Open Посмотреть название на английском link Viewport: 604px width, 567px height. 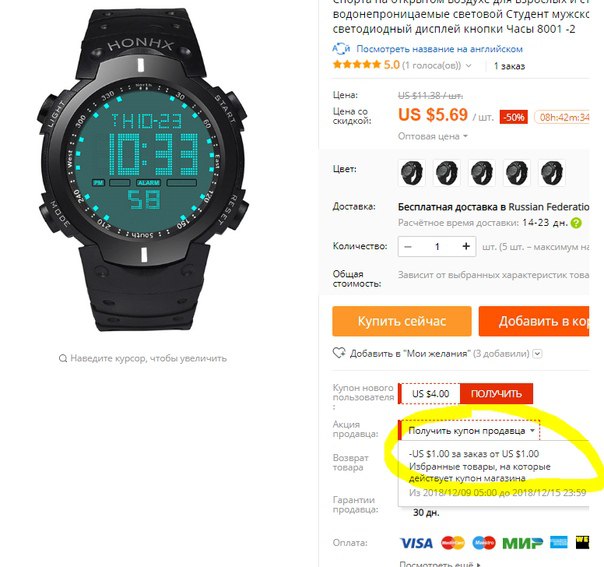439,49
